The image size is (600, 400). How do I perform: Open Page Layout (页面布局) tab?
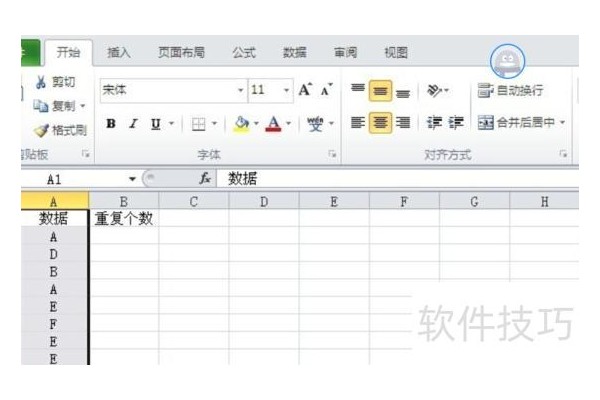pyautogui.click(x=182, y=52)
